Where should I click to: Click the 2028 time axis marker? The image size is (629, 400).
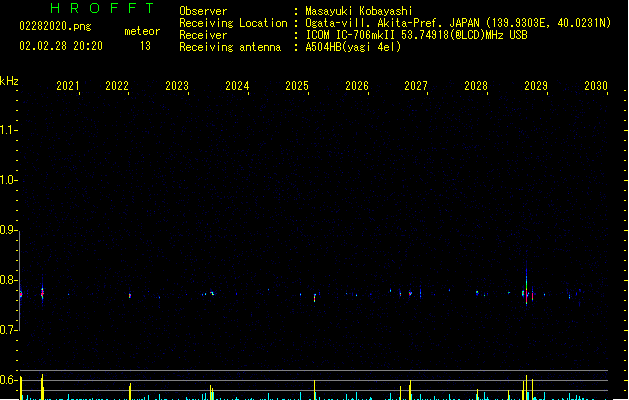(476, 86)
